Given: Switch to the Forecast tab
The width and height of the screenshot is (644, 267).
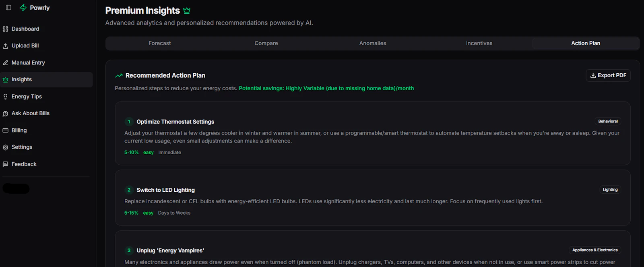Looking at the screenshot, I should tap(160, 43).
